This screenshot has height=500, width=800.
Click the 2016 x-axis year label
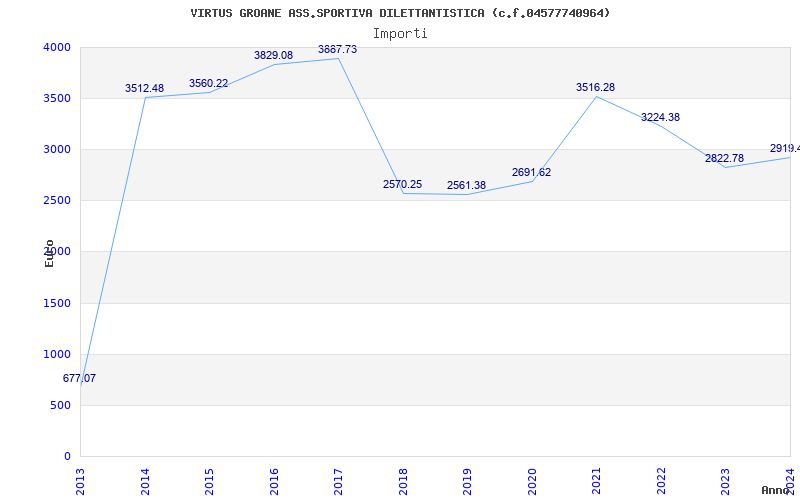(274, 481)
